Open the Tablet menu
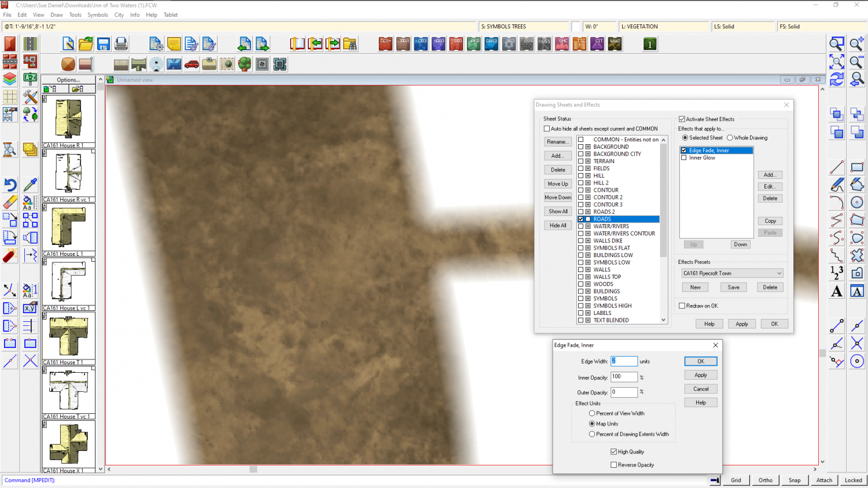 coord(171,15)
